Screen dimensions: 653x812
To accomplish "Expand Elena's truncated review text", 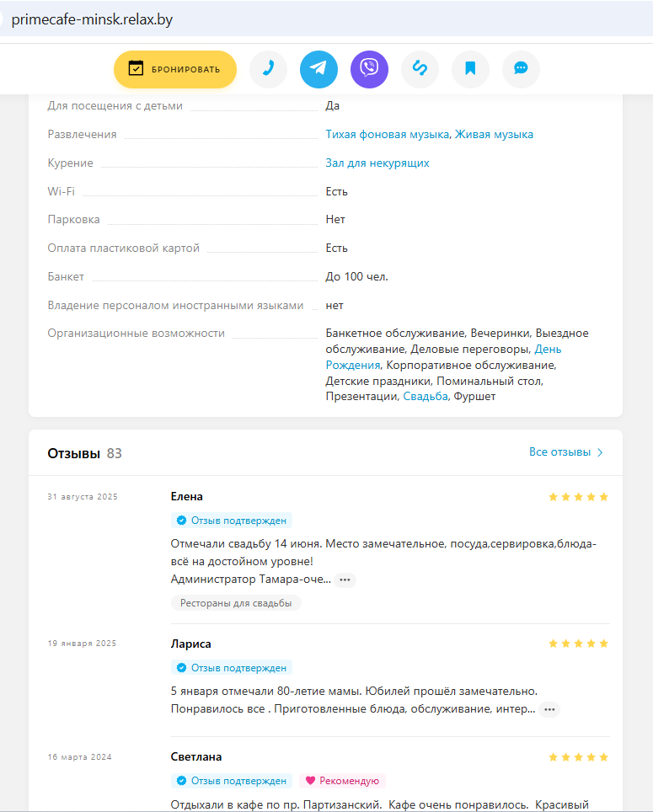I will 345,580.
